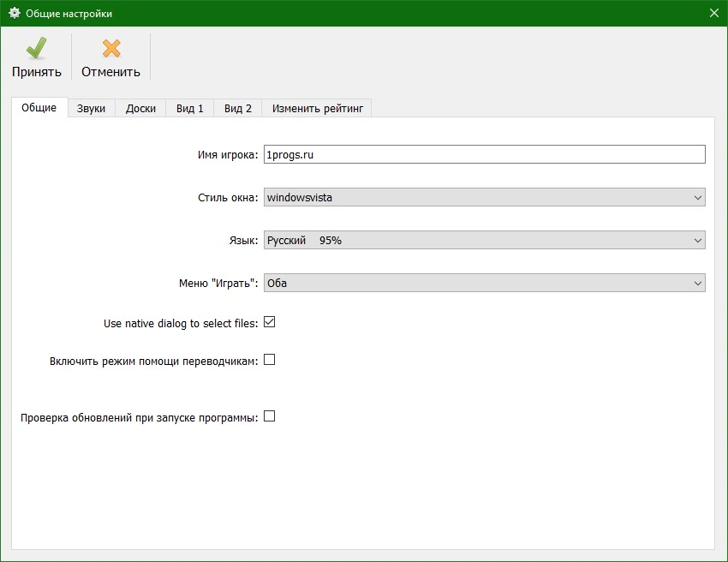Select the Общие tab
This screenshot has height=562, width=728.
[x=39, y=107]
